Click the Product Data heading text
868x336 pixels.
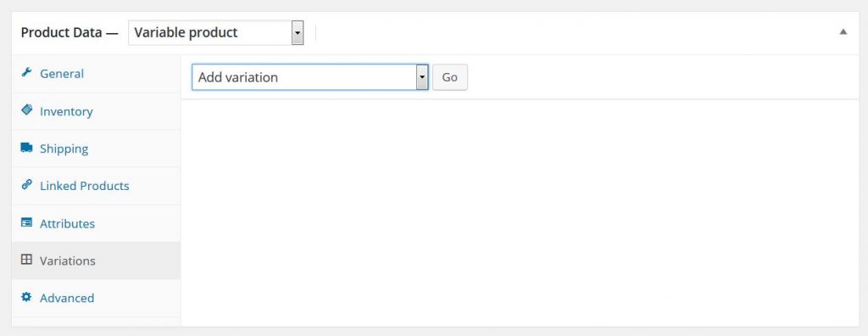point(61,33)
